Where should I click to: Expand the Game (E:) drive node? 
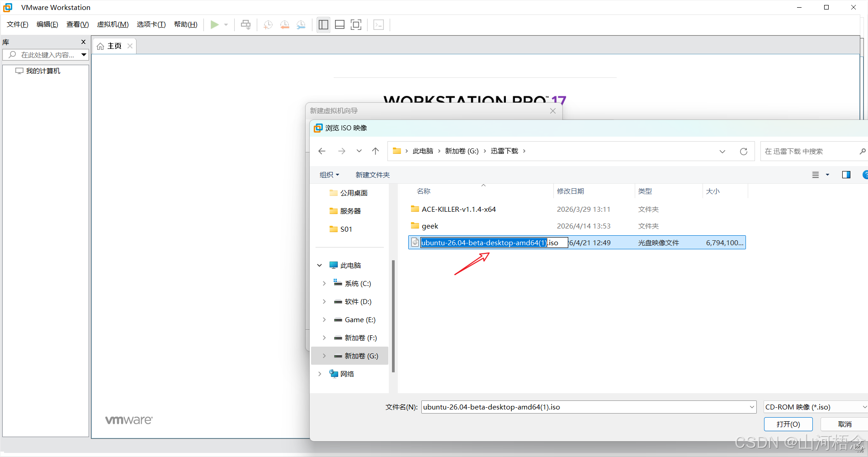pyautogui.click(x=324, y=320)
